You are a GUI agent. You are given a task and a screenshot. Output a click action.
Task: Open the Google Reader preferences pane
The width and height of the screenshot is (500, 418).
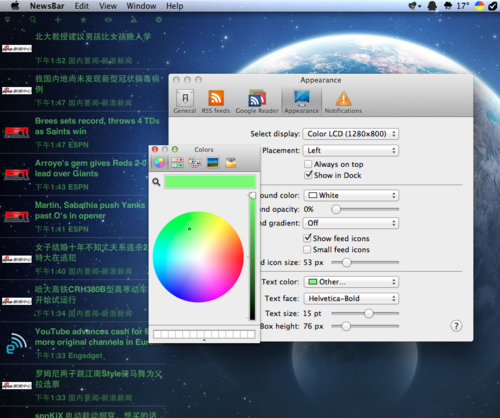pyautogui.click(x=257, y=102)
